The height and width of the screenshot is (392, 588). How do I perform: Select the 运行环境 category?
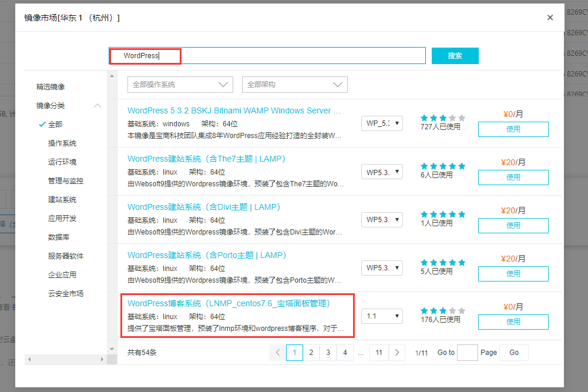point(62,162)
